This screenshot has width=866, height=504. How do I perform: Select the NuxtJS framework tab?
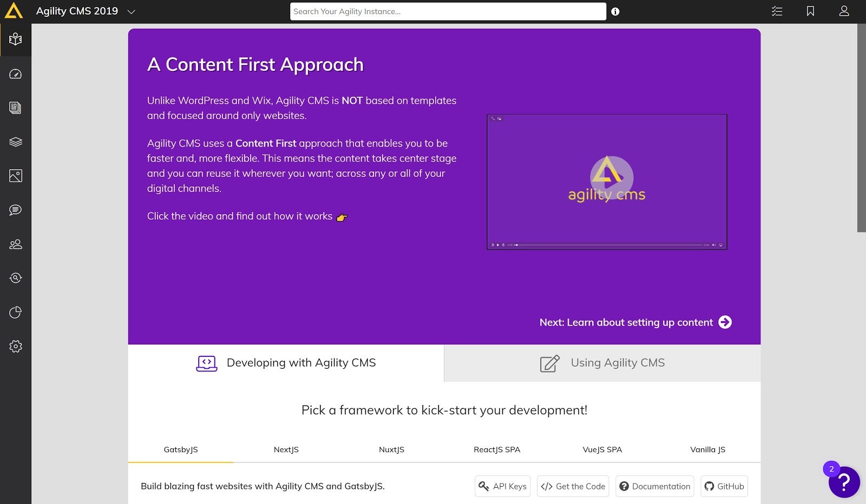391,449
